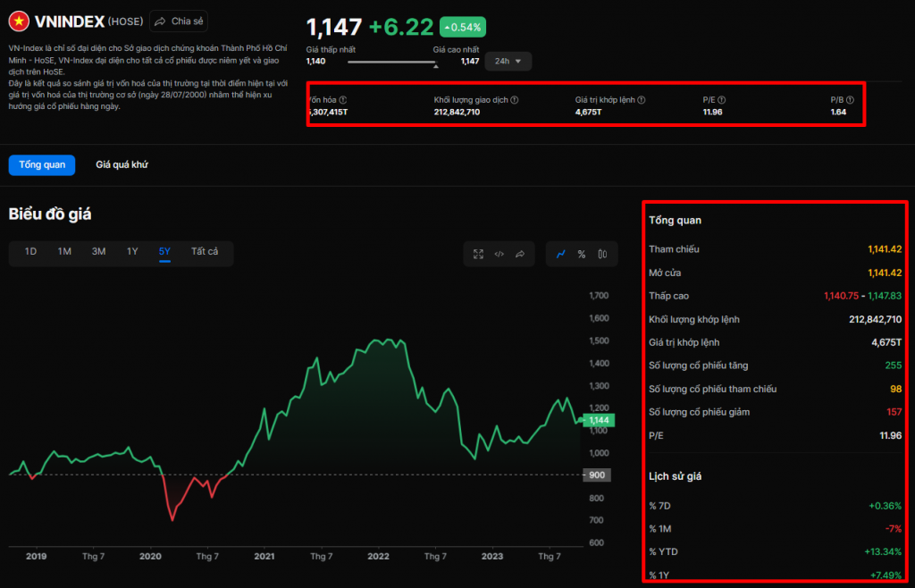Open the 24h time period dropdown
This screenshot has height=588, width=915.
(x=508, y=60)
